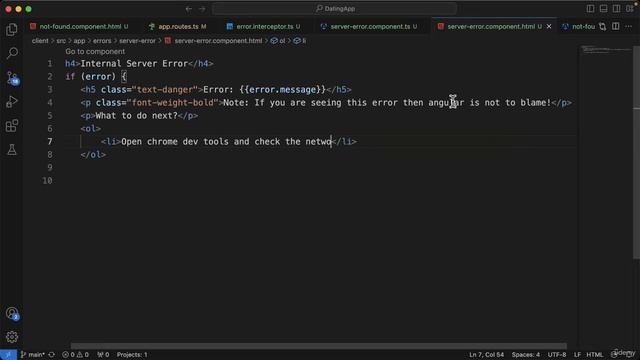The width and height of the screenshot is (640, 360).
Task: Select 'errors' in the breadcrumb
Action: (x=102, y=41)
